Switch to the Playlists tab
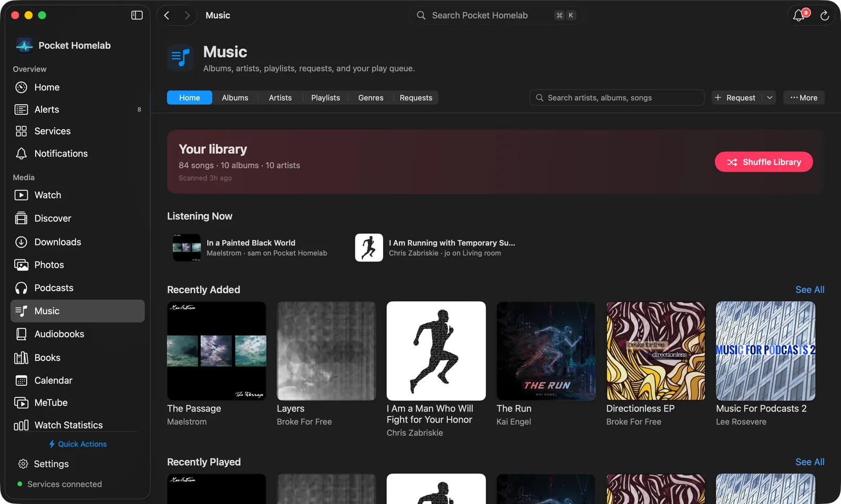 click(x=325, y=98)
